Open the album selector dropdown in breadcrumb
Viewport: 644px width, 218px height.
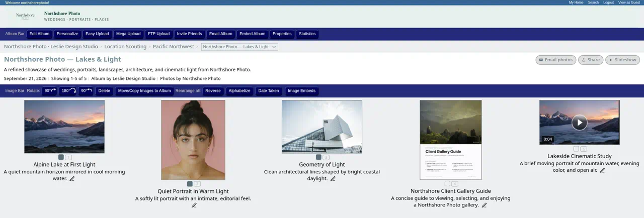point(239,47)
